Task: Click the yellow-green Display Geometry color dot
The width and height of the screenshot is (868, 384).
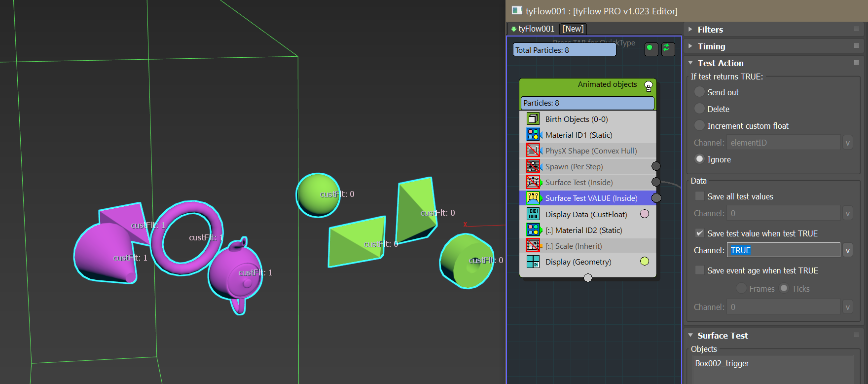Action: click(645, 262)
